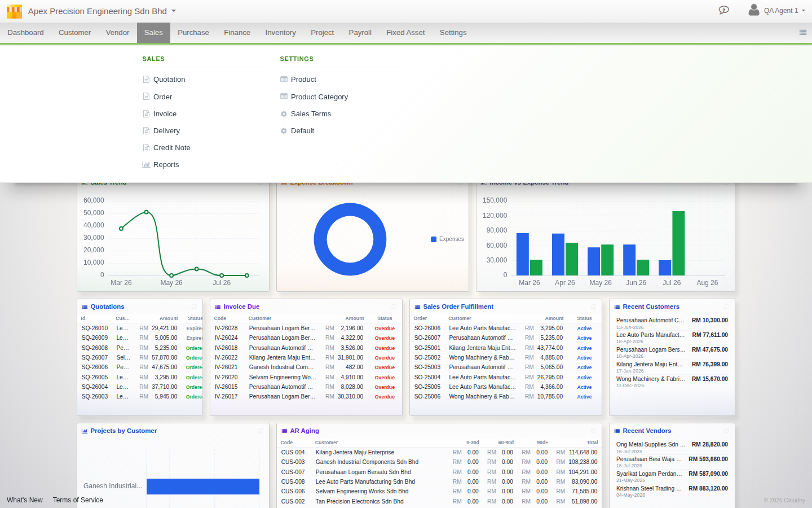Click the Credit Note document icon

(x=146, y=147)
